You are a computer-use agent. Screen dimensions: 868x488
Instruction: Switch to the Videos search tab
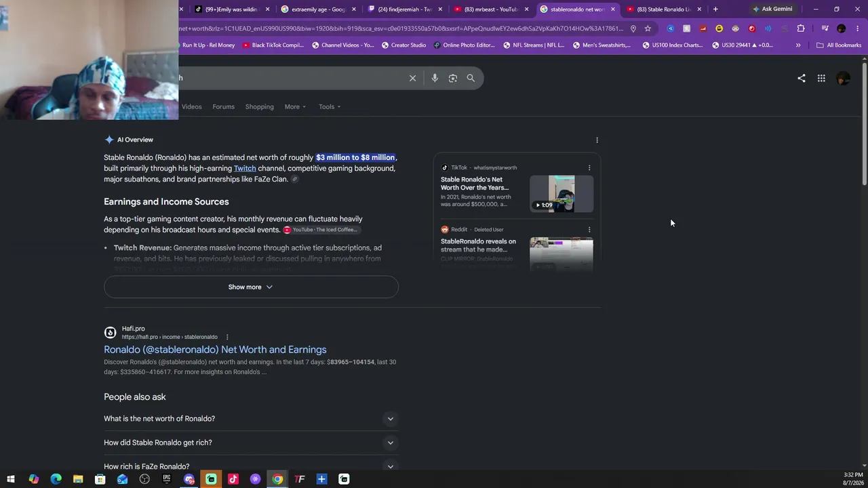pos(191,106)
